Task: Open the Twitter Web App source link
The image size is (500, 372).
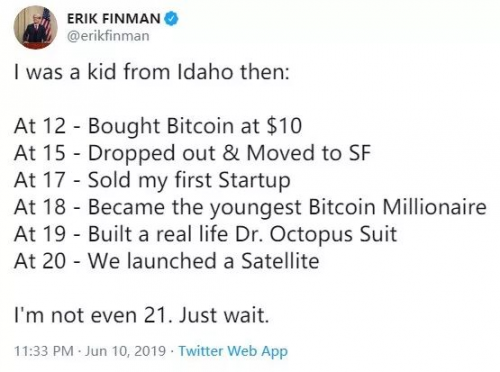Action: [x=233, y=351]
